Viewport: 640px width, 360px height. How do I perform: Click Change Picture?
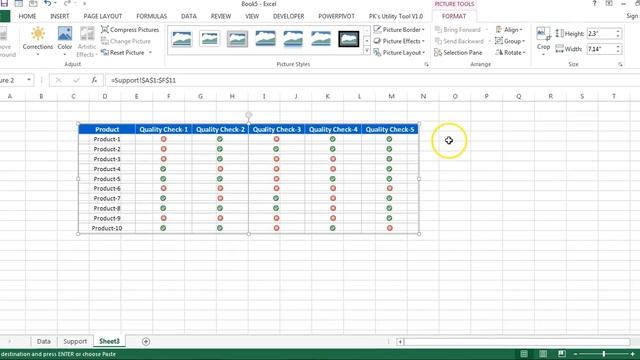[126, 41]
